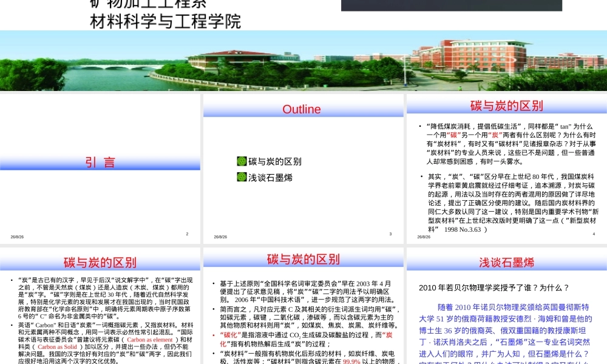Click the reference text 1998 No.3.63
The height and width of the screenshot is (364, 607).
tap(463, 229)
